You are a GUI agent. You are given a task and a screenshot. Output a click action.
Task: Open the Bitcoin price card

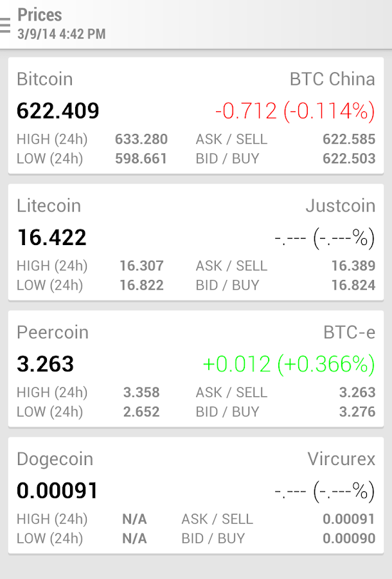point(196,116)
